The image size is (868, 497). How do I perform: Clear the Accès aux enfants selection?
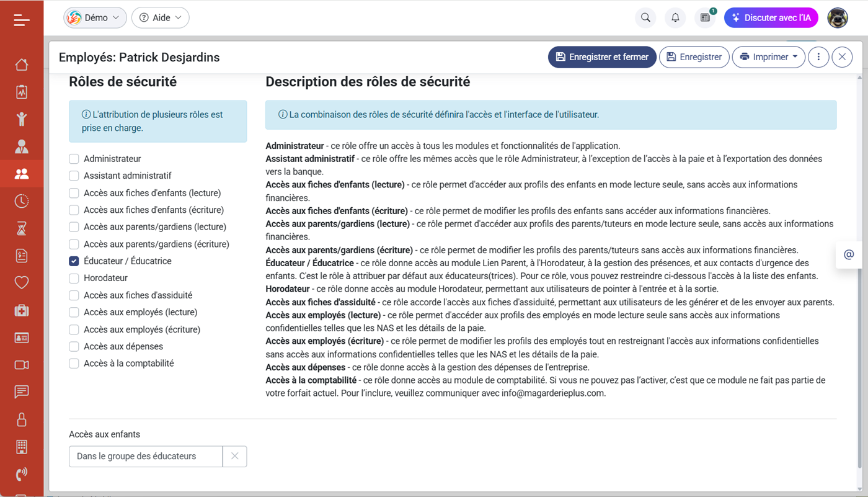234,456
